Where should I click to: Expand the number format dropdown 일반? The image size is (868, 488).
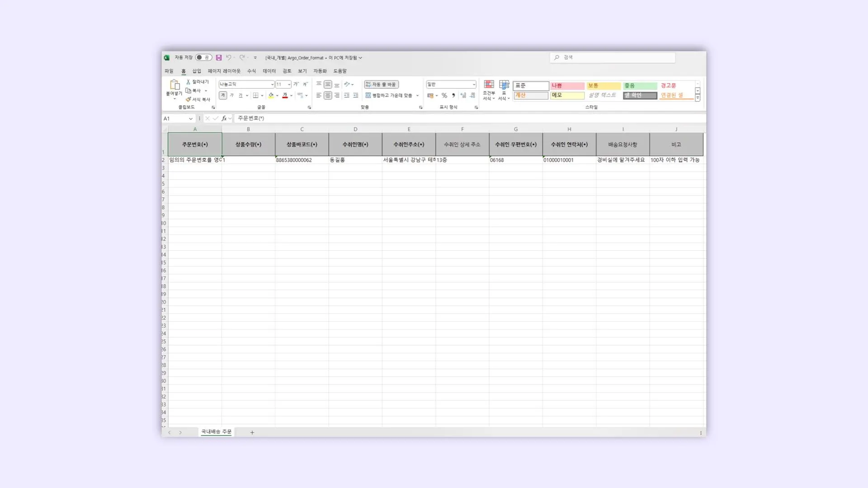(x=474, y=84)
